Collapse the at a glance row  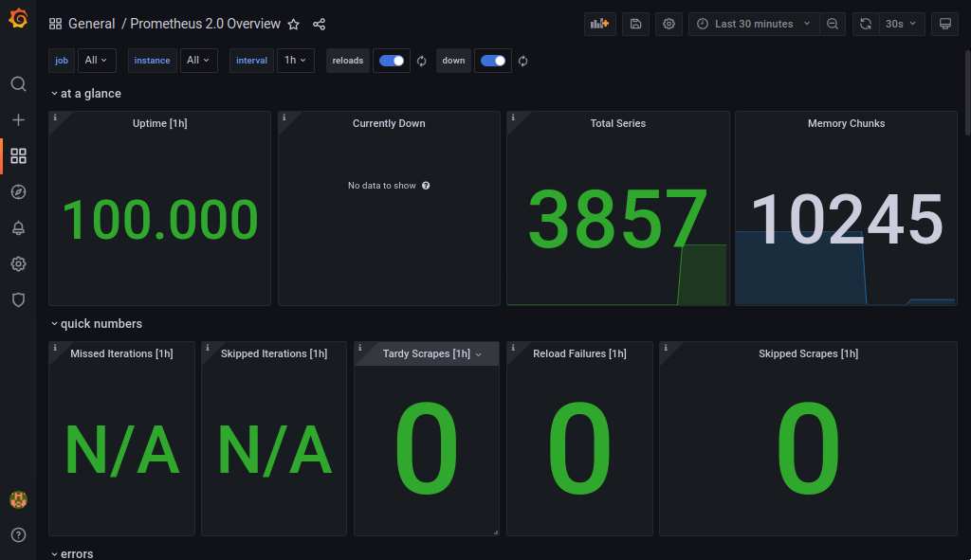click(86, 94)
